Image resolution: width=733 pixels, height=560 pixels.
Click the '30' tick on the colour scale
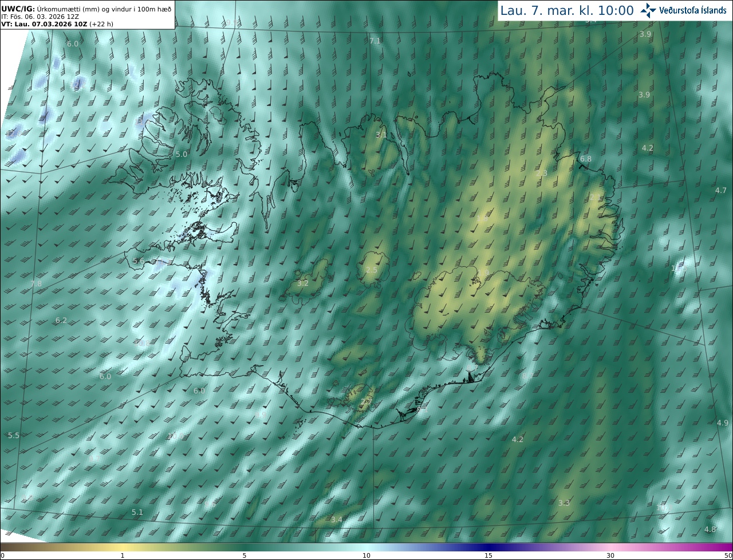click(610, 555)
